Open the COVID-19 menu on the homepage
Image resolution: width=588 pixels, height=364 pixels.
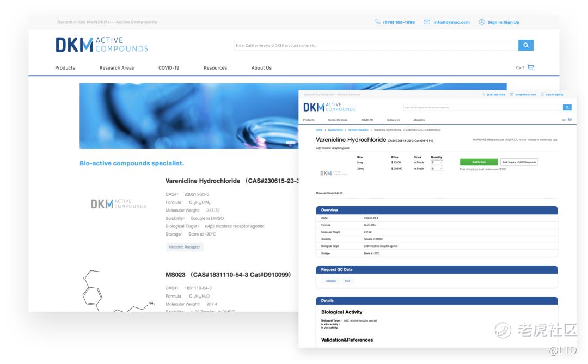169,68
